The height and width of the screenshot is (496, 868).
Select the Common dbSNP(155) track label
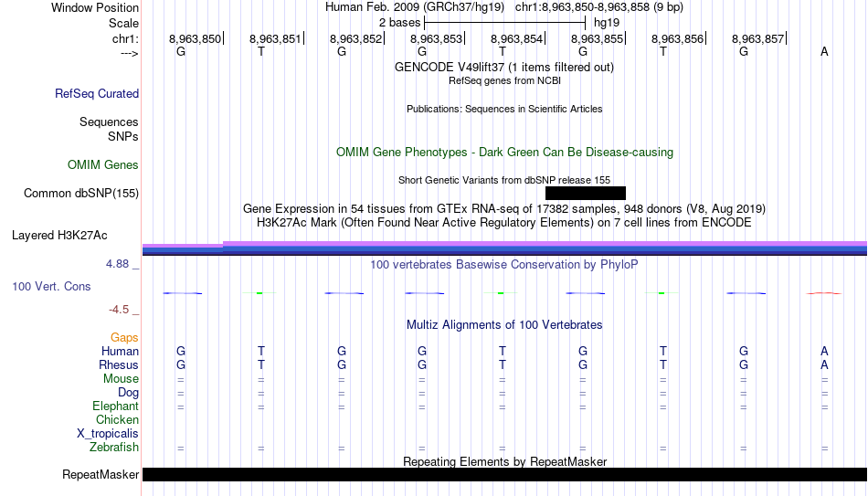click(80, 194)
